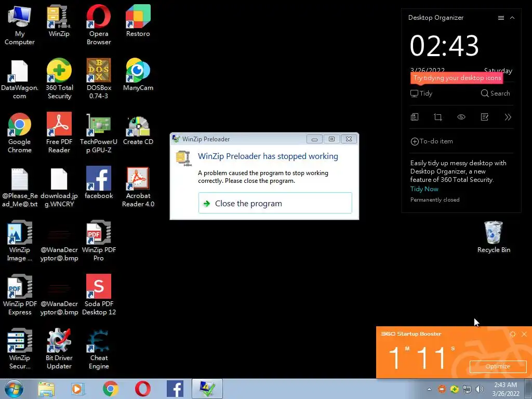Click the Tidy Now link

pyautogui.click(x=424, y=189)
